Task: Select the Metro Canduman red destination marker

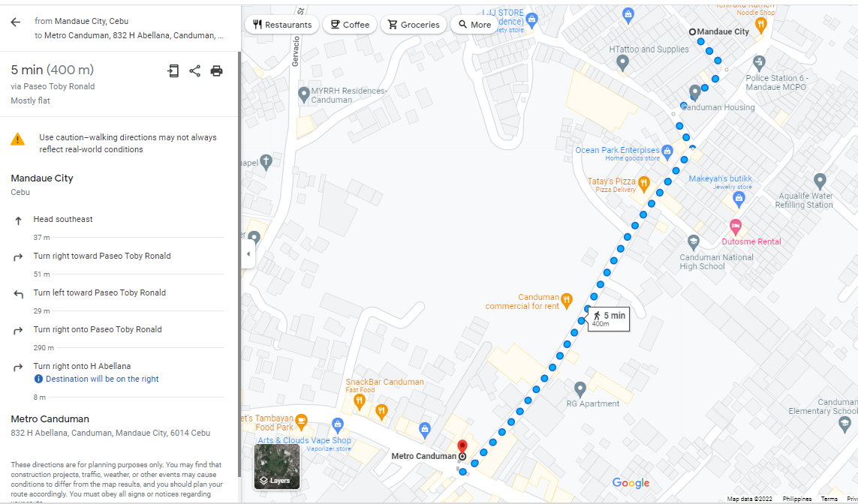Action: (462, 447)
